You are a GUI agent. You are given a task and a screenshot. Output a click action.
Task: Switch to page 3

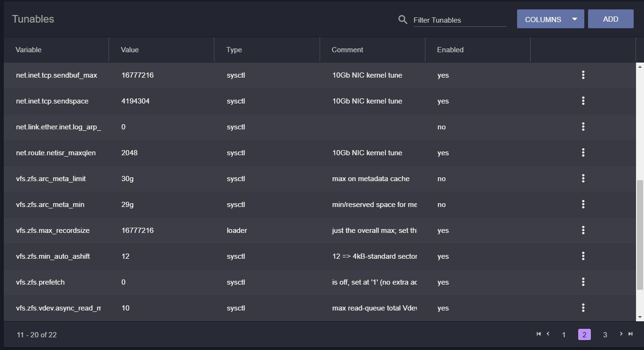[605, 334]
